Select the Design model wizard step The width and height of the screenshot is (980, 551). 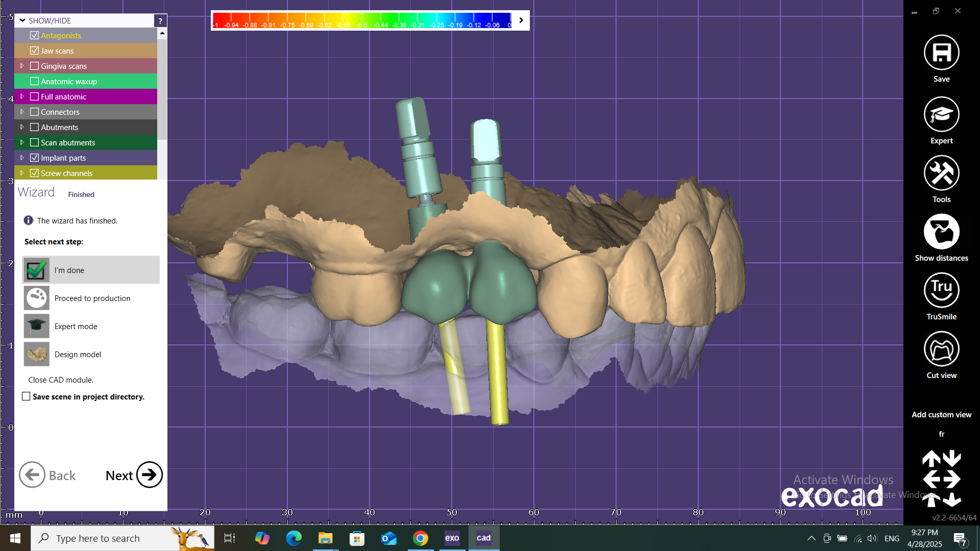point(78,354)
